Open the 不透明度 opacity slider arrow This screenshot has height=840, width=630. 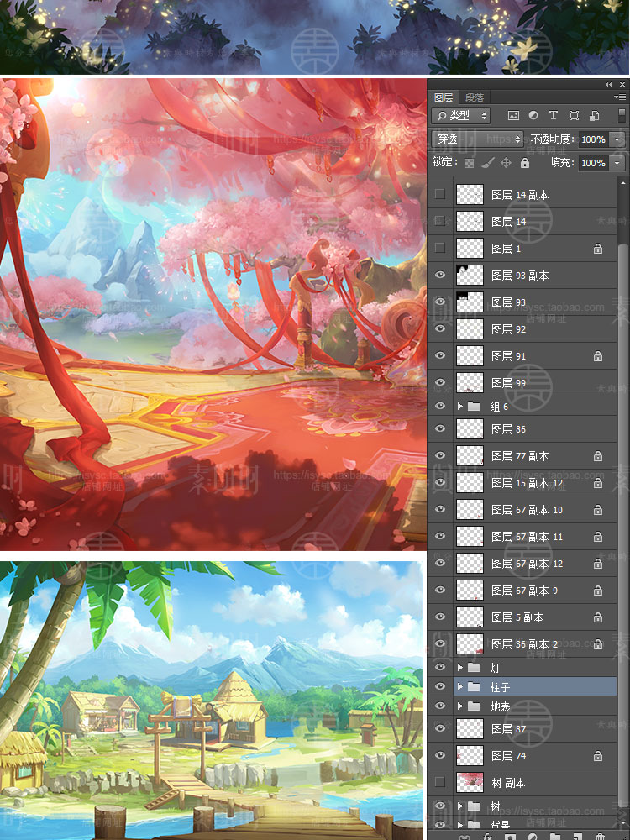coord(617,139)
